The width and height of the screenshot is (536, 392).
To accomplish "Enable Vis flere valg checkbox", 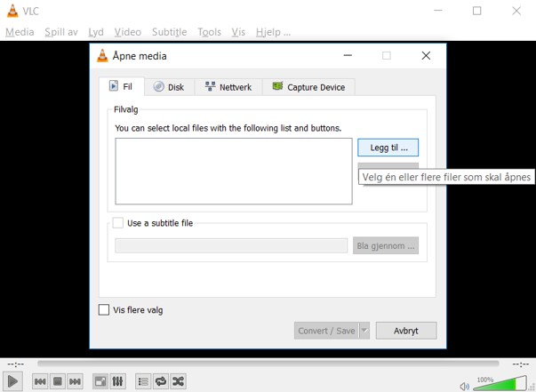I will pyautogui.click(x=104, y=309).
